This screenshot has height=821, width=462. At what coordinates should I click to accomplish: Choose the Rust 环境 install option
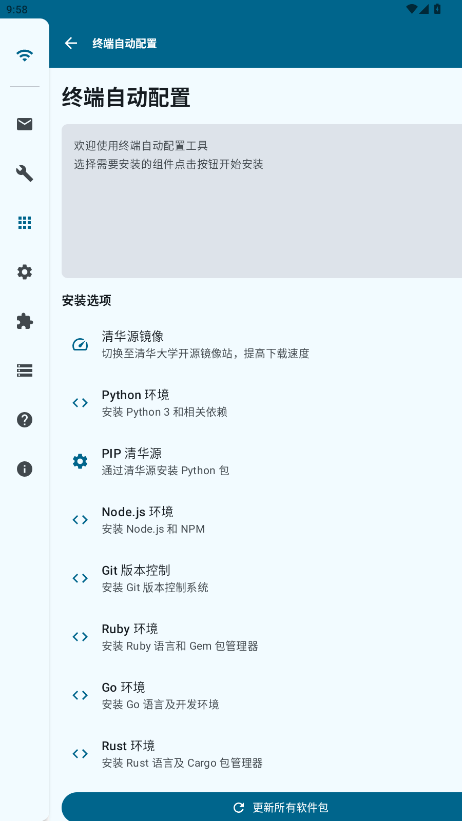[x=262, y=753]
